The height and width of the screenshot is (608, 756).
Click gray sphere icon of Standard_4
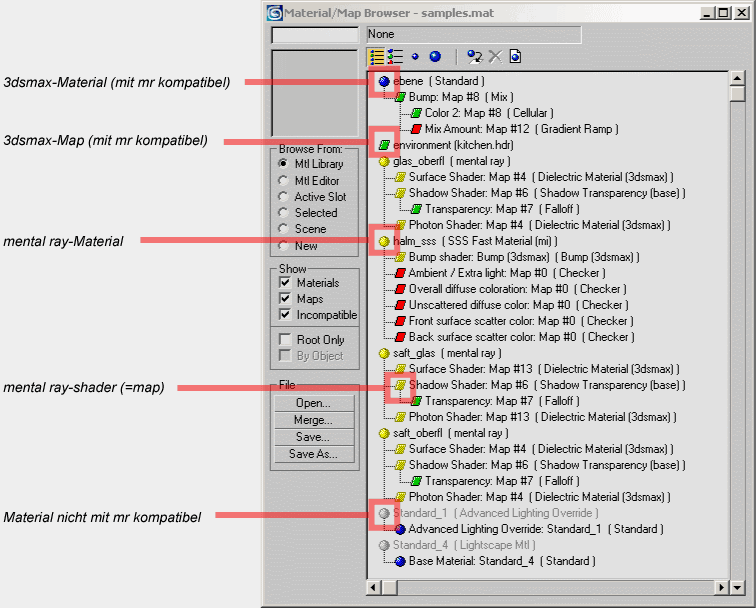[384, 545]
